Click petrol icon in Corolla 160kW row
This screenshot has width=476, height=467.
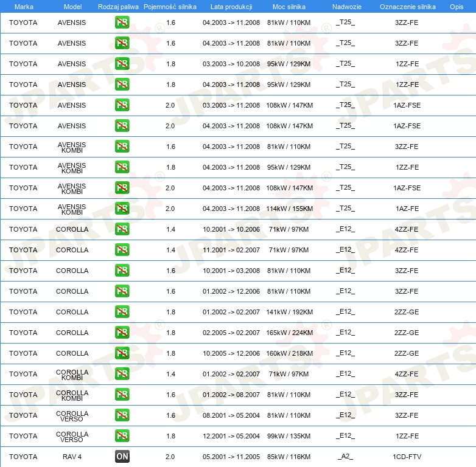point(122,353)
